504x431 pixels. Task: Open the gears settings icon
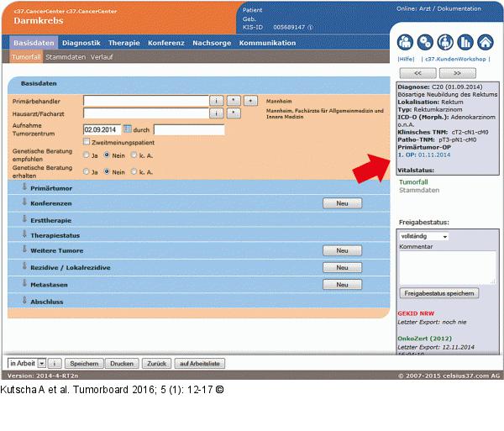coord(425,42)
